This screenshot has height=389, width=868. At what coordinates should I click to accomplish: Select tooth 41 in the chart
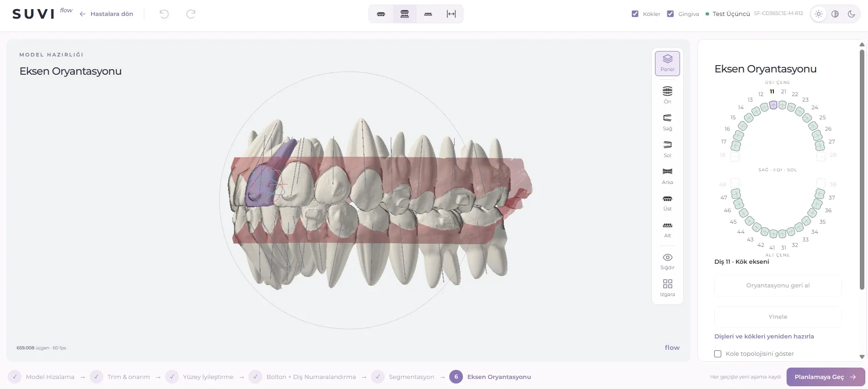(x=773, y=234)
